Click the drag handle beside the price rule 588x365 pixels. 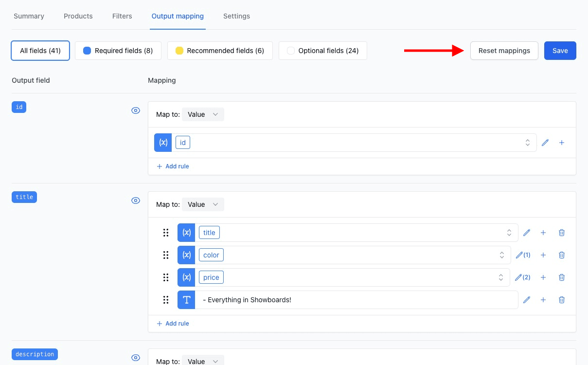166,277
